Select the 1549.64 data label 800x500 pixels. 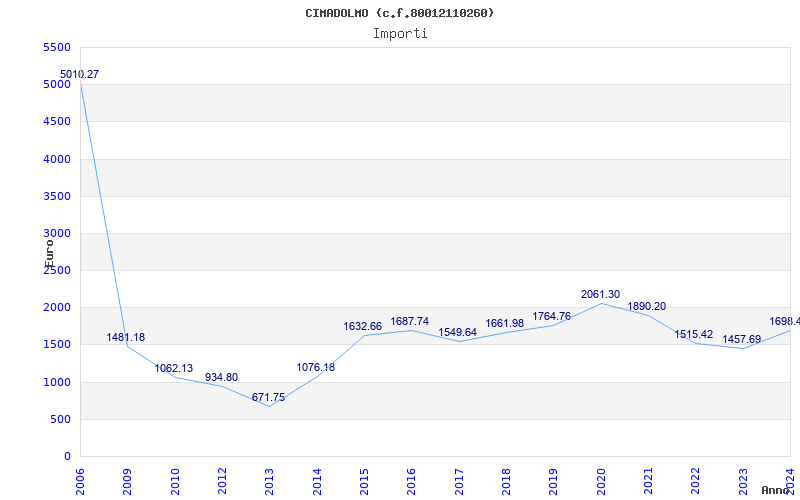coord(458,333)
